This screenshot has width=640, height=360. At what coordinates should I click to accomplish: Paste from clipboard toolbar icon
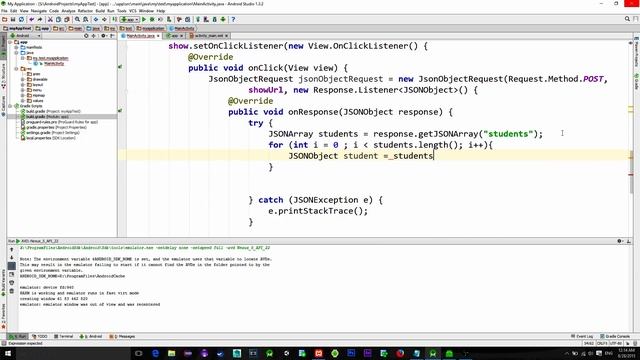[x=67, y=19]
